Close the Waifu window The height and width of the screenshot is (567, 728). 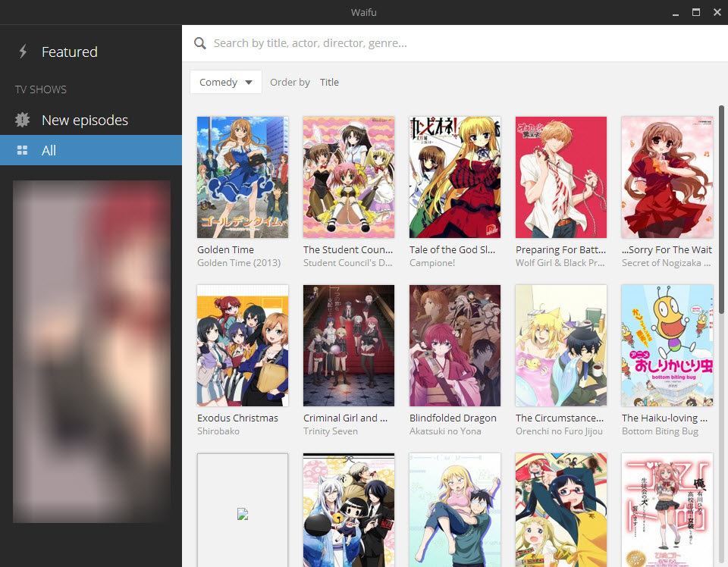tap(717, 13)
